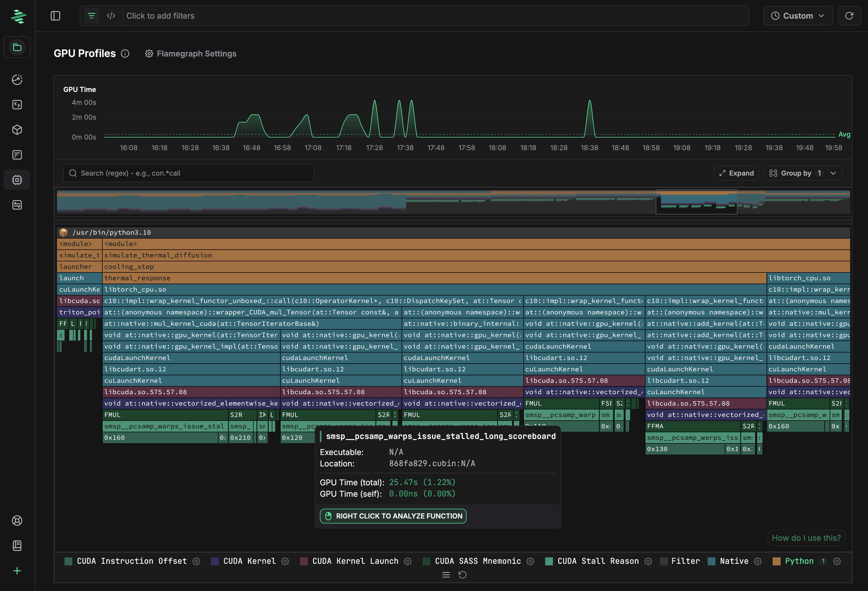Open the Custom time range dropdown
Viewport: 868px width, 591px height.
tap(798, 16)
